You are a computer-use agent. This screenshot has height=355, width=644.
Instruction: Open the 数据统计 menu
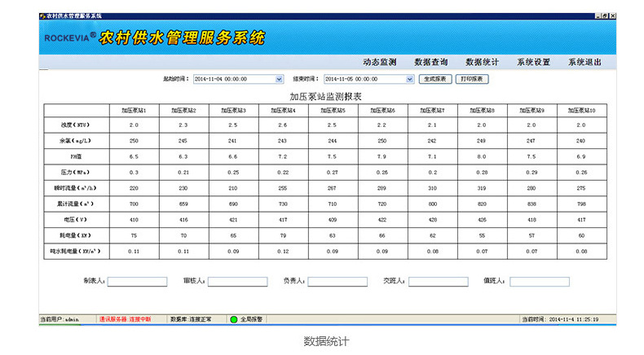click(x=482, y=62)
